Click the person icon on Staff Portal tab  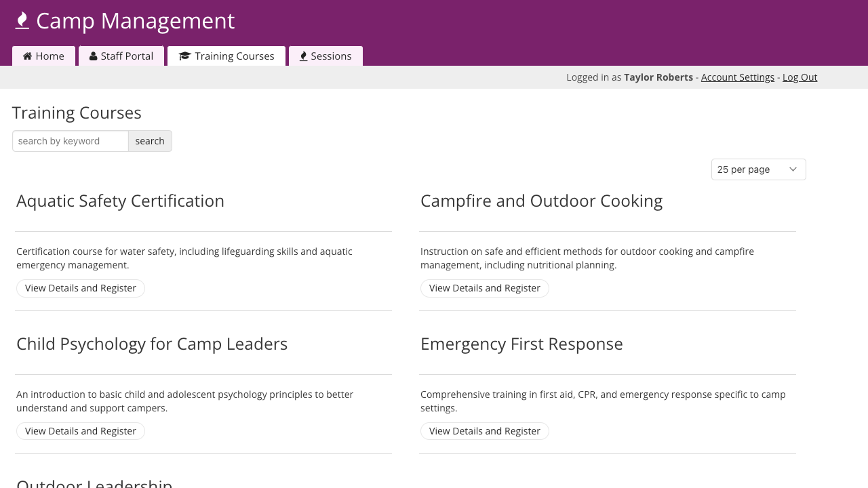click(93, 56)
